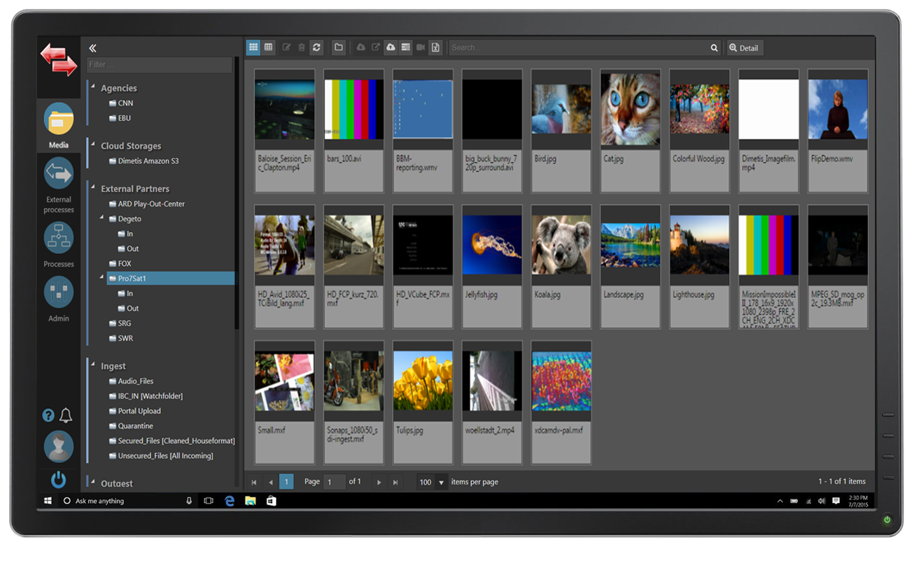Image resolution: width=924 pixels, height=572 pixels.
Task: Collapse the Pro7Sat1 folder node
Action: (x=102, y=277)
